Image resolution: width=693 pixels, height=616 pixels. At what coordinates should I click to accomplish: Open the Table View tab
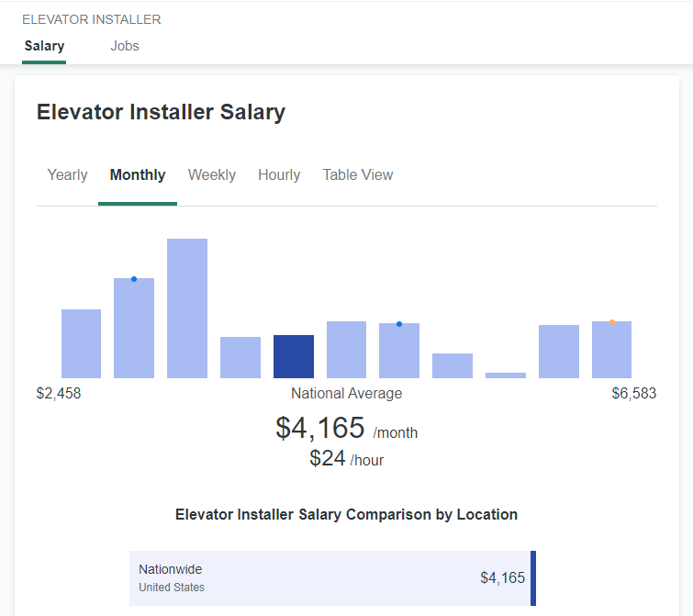tap(358, 175)
